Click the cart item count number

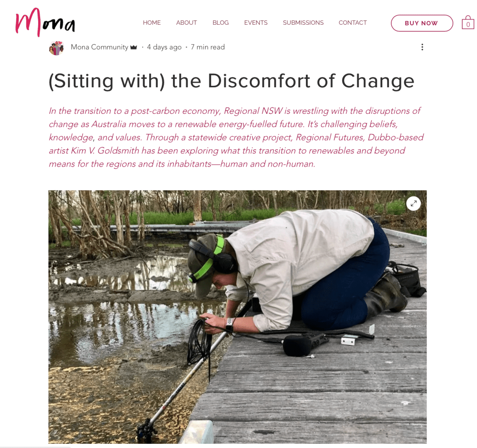tap(468, 24)
